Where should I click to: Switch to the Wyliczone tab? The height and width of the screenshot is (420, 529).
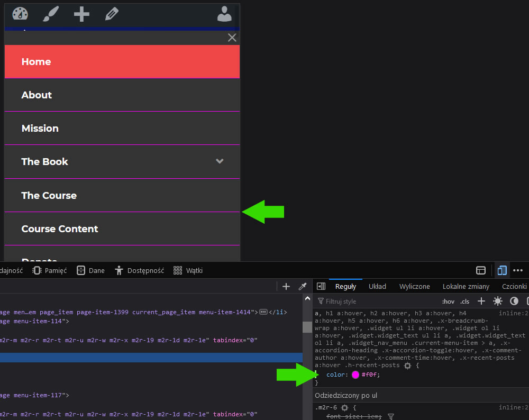tap(414, 286)
